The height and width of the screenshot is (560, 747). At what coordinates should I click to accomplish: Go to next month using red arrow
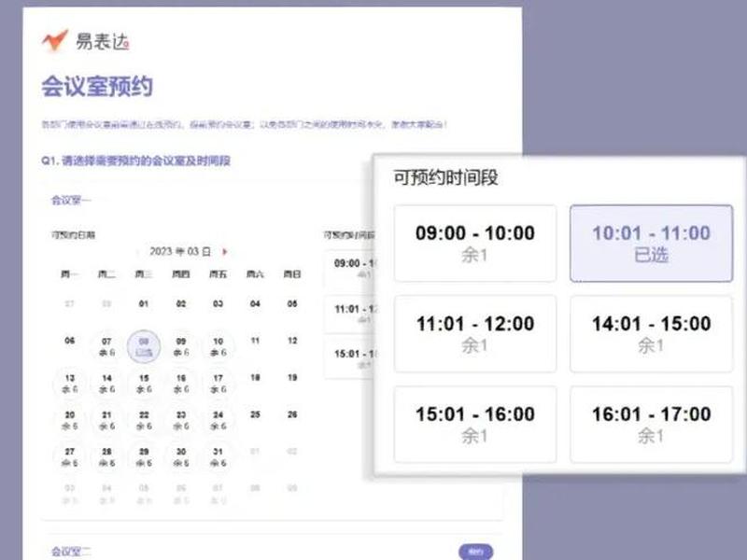(x=225, y=251)
